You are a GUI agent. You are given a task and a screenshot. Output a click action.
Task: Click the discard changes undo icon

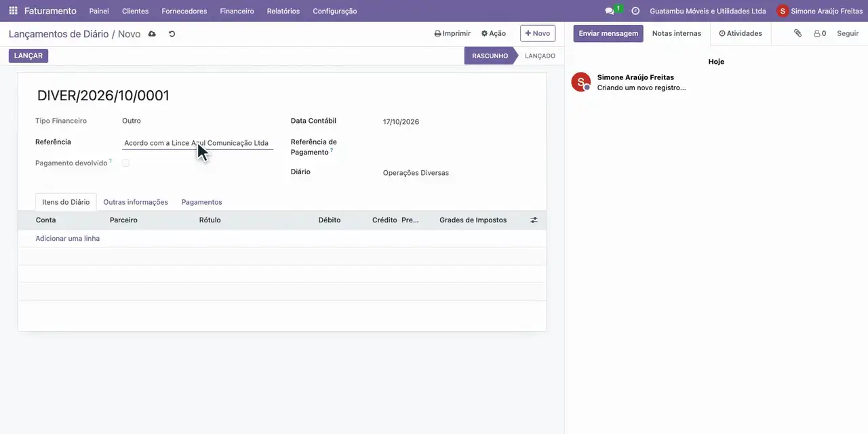pyautogui.click(x=172, y=34)
